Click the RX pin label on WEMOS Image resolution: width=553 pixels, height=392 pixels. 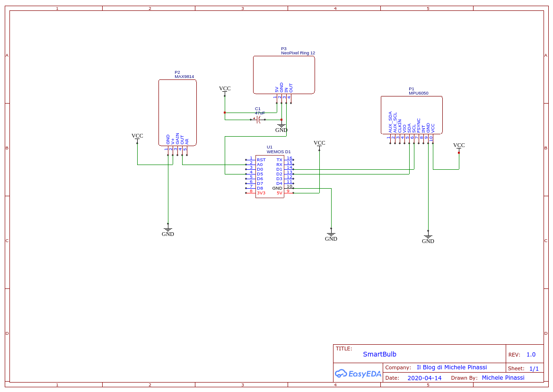pyautogui.click(x=279, y=165)
